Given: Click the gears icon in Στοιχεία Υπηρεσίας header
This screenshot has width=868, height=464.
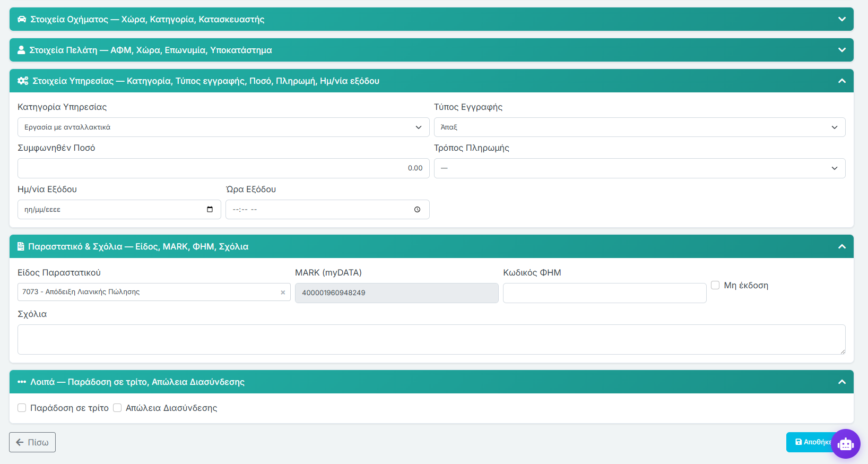Looking at the screenshot, I should pyautogui.click(x=23, y=81).
